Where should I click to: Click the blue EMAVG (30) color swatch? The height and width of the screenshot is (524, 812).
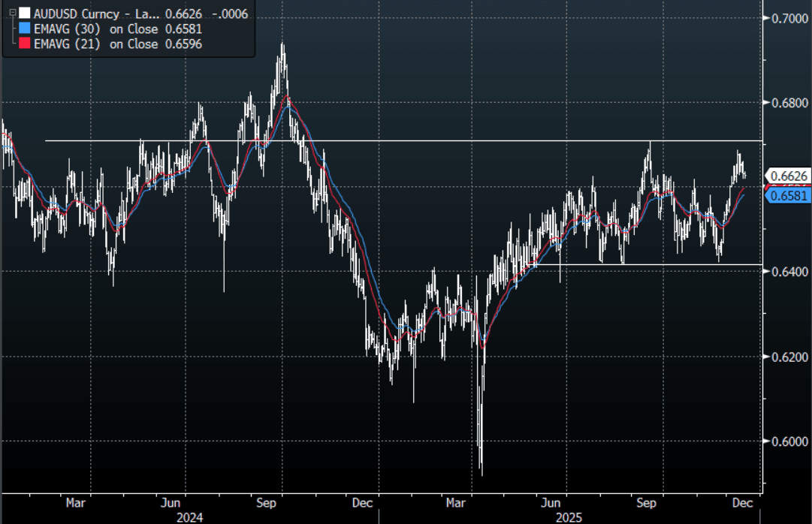coord(25,29)
